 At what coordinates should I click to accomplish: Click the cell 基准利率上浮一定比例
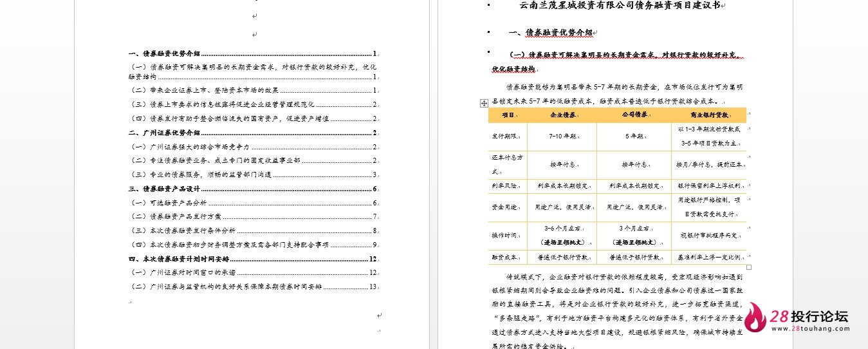pyautogui.click(x=709, y=257)
